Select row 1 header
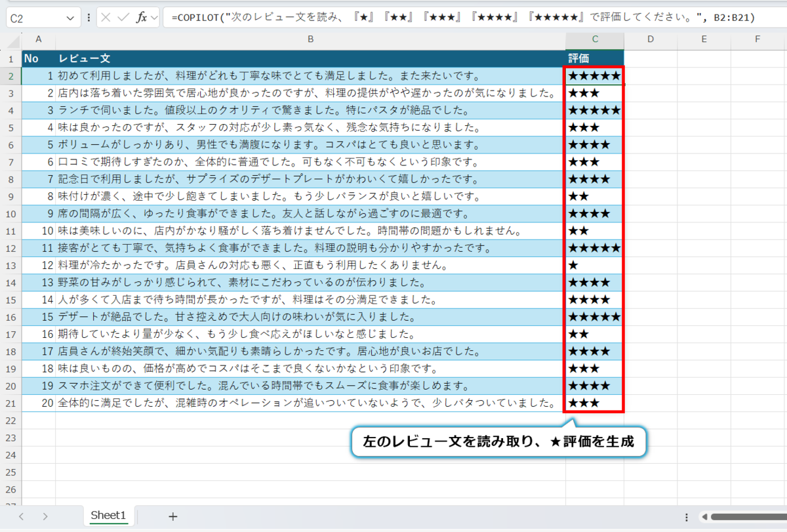The image size is (787, 532). (10, 58)
